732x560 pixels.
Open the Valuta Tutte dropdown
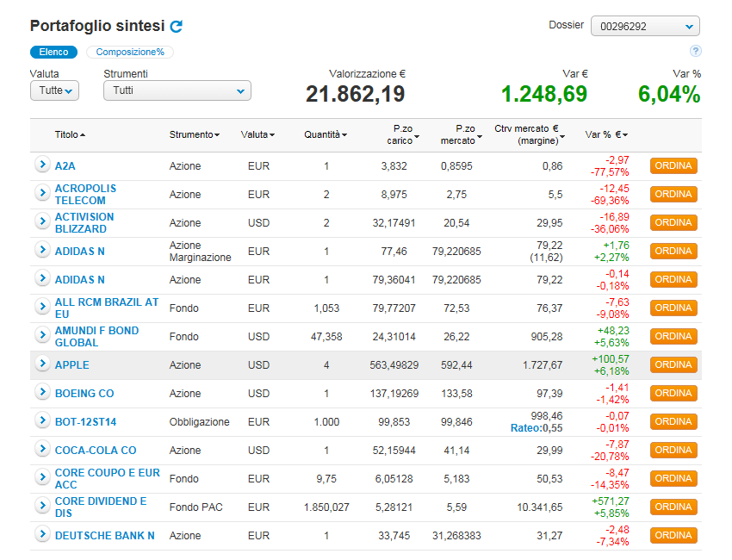click(54, 90)
